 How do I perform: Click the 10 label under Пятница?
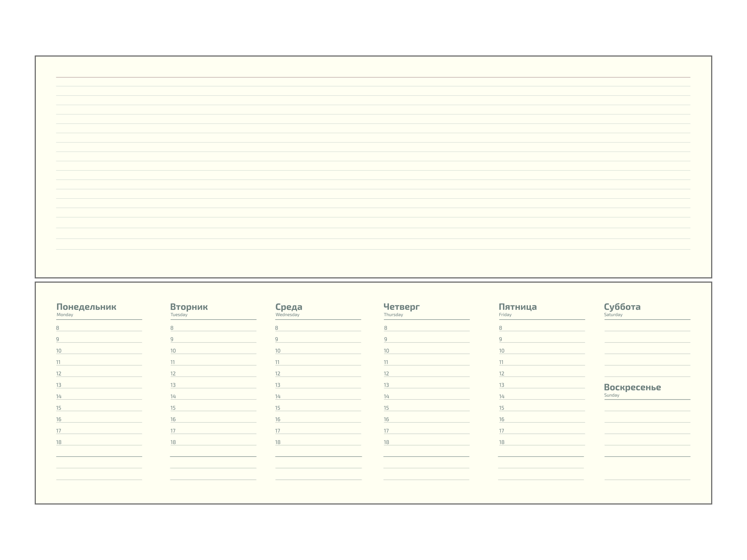click(502, 351)
